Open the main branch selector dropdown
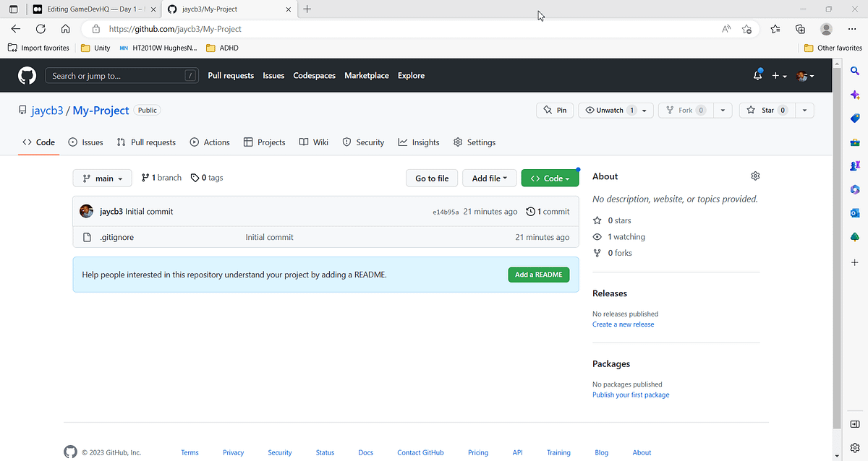The image size is (868, 461). pos(102,178)
